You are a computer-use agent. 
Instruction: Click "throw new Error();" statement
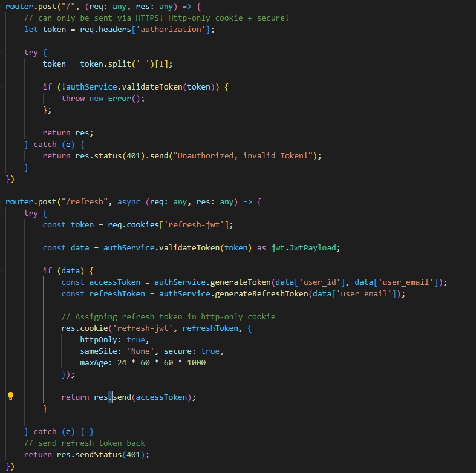click(103, 99)
